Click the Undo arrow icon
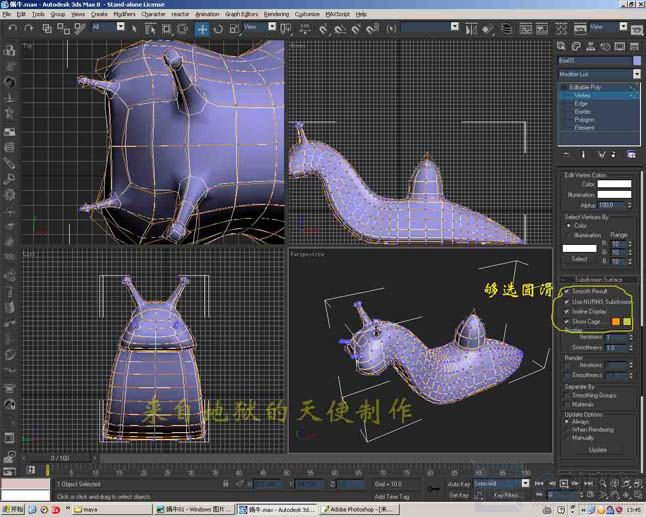Image resolution: width=646 pixels, height=517 pixels. click(x=13, y=28)
